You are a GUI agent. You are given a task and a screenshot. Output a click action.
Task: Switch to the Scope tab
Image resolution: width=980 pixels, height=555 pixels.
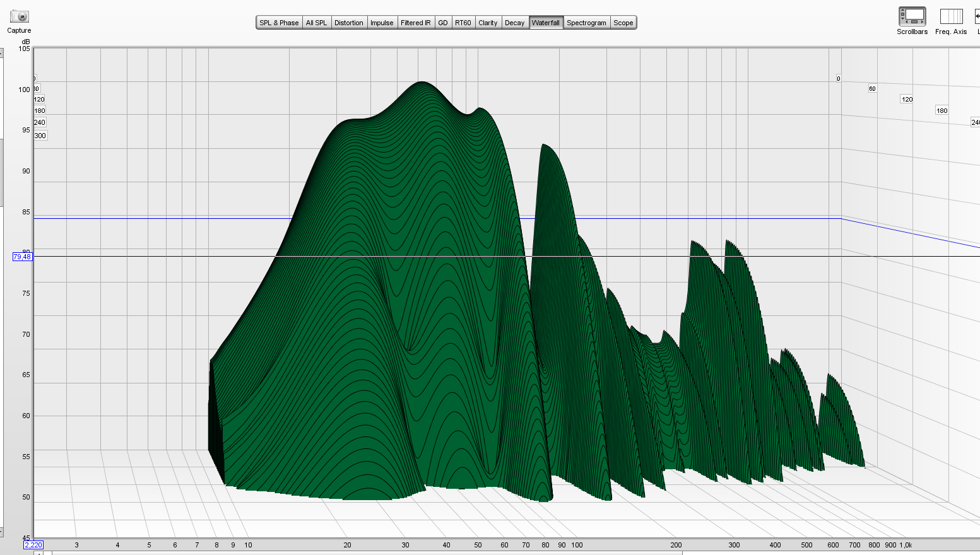(x=623, y=23)
